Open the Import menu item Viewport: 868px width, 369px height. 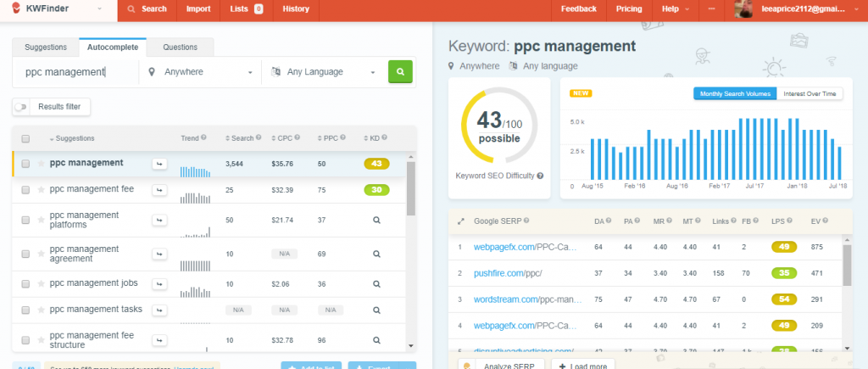pos(198,8)
